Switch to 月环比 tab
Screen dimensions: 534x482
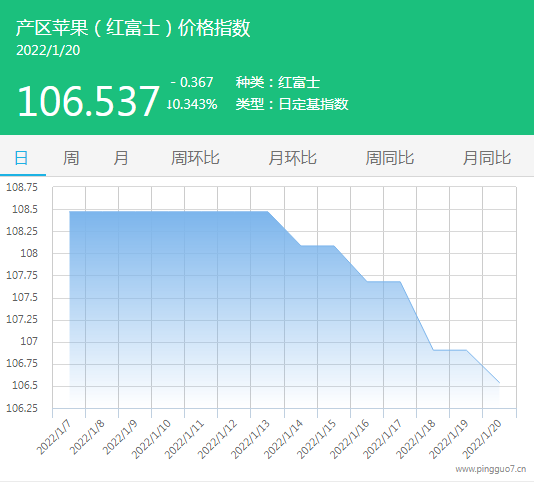pos(292,158)
